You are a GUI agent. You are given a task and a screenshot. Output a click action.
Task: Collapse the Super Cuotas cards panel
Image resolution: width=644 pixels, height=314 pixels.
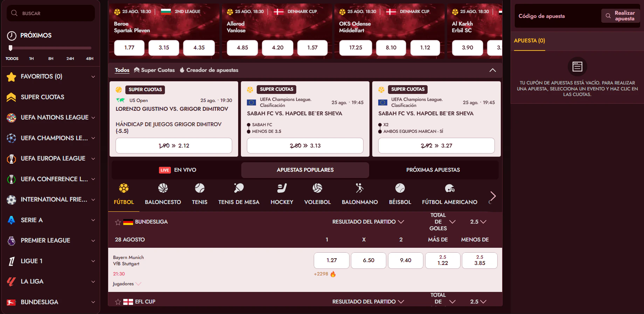[x=492, y=70]
